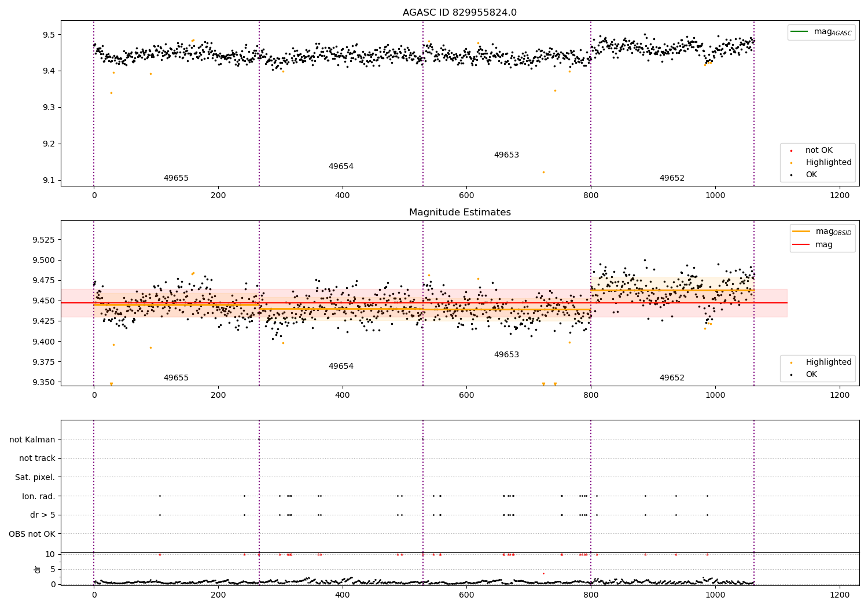The height and width of the screenshot is (608, 868).
Task: Click the 49653 label in the middle plot
Action: point(506,355)
